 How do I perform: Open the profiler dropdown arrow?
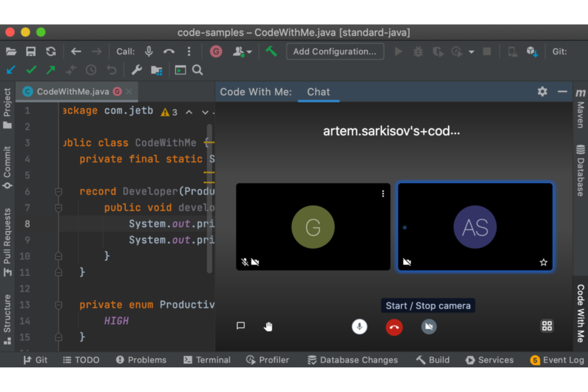click(471, 52)
